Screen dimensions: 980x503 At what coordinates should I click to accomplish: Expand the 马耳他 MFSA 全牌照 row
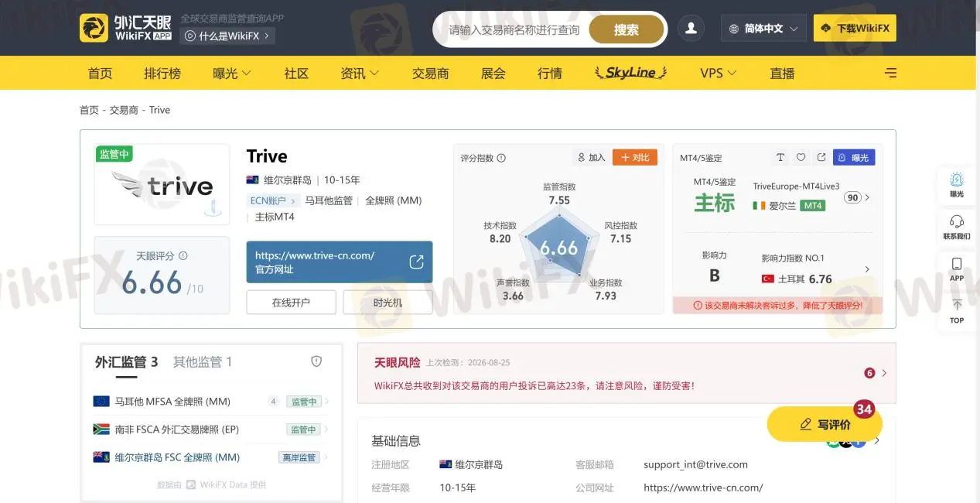211,402
